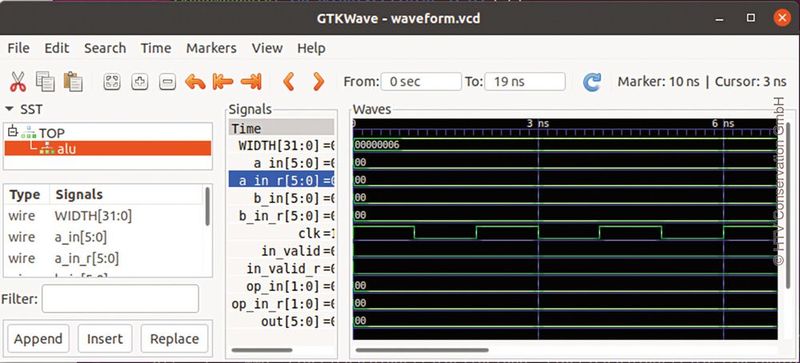Screen dimensions: 800x363
Task: Click the Reload waveform icon
Action: pyautogui.click(x=592, y=82)
